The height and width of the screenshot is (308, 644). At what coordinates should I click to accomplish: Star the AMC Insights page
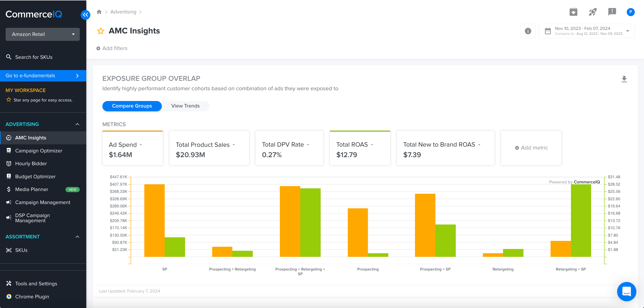click(101, 31)
